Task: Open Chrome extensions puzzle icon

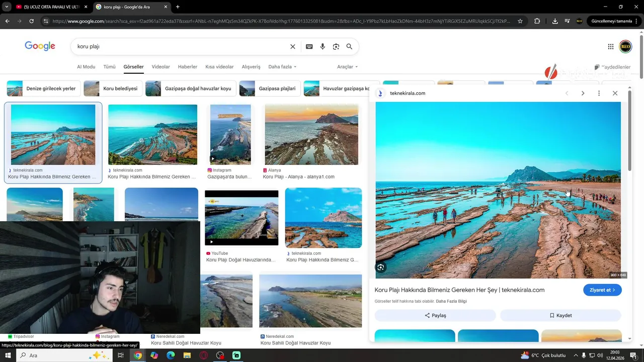Action: click(537, 21)
